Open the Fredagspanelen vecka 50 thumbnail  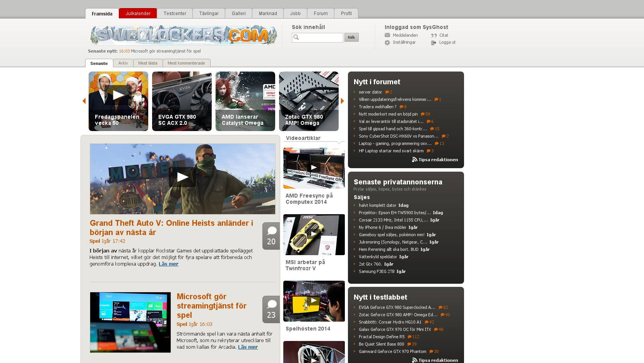[118, 101]
